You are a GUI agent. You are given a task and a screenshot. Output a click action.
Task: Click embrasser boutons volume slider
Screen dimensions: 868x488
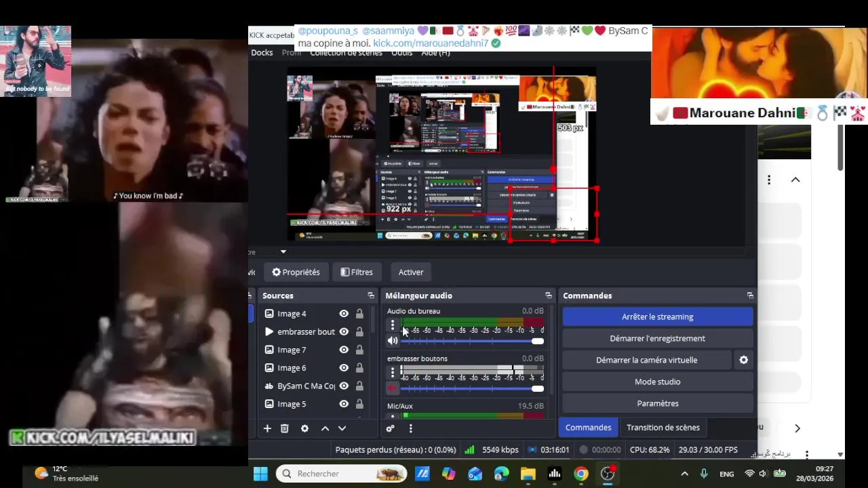click(473, 388)
